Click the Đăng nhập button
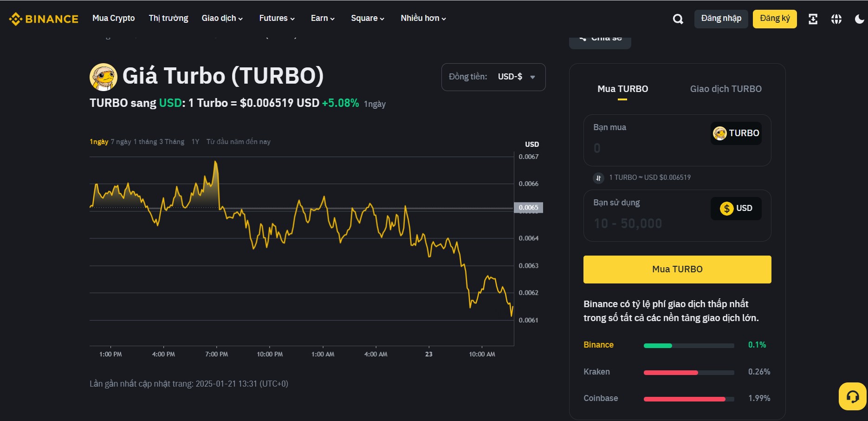This screenshot has width=868, height=421. [721, 19]
